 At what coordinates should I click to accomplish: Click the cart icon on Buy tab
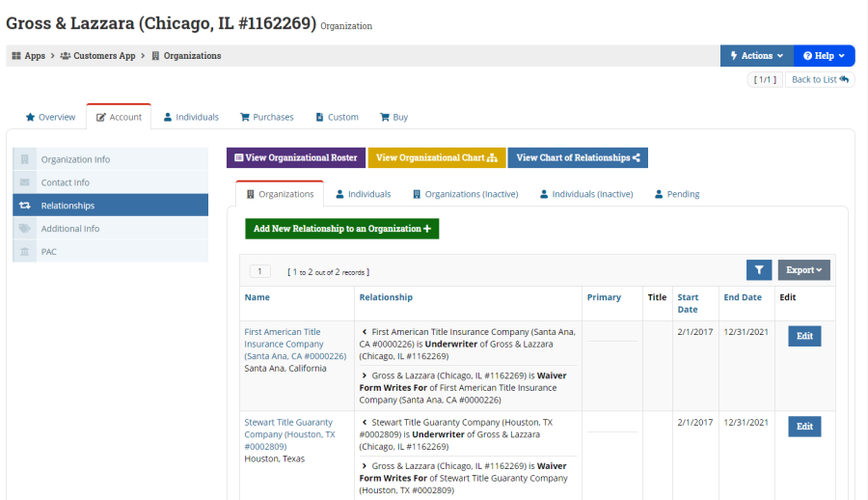tap(384, 117)
